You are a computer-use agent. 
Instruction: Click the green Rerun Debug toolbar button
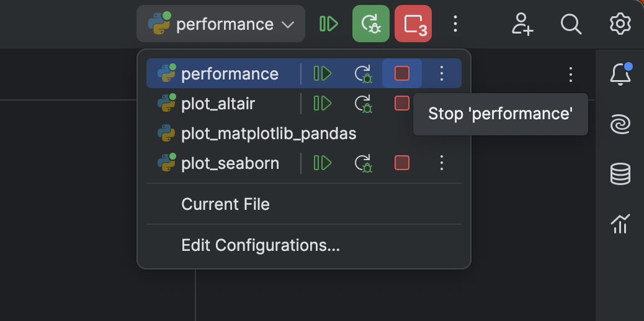(371, 24)
